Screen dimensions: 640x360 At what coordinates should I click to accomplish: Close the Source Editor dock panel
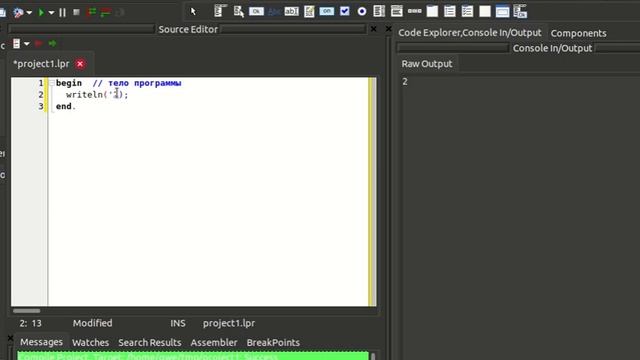point(373,29)
